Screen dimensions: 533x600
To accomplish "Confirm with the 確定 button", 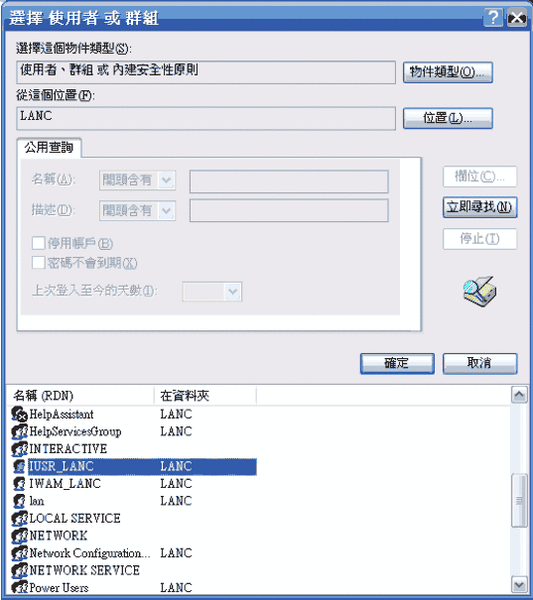I will (397, 364).
